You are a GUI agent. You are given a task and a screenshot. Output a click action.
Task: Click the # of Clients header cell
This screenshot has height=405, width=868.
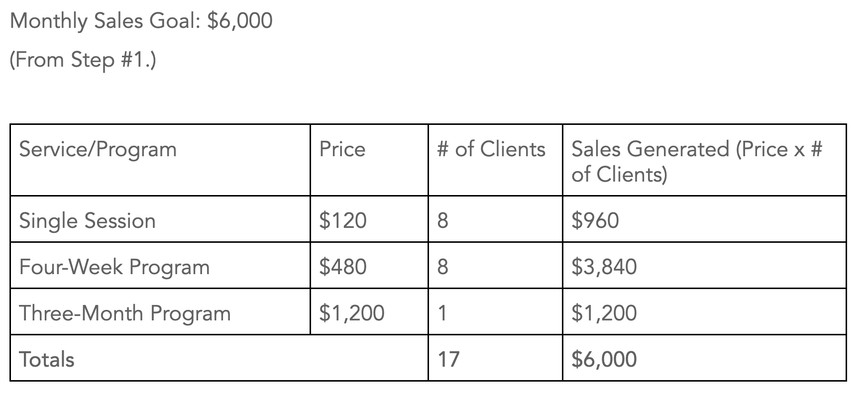coord(495,160)
